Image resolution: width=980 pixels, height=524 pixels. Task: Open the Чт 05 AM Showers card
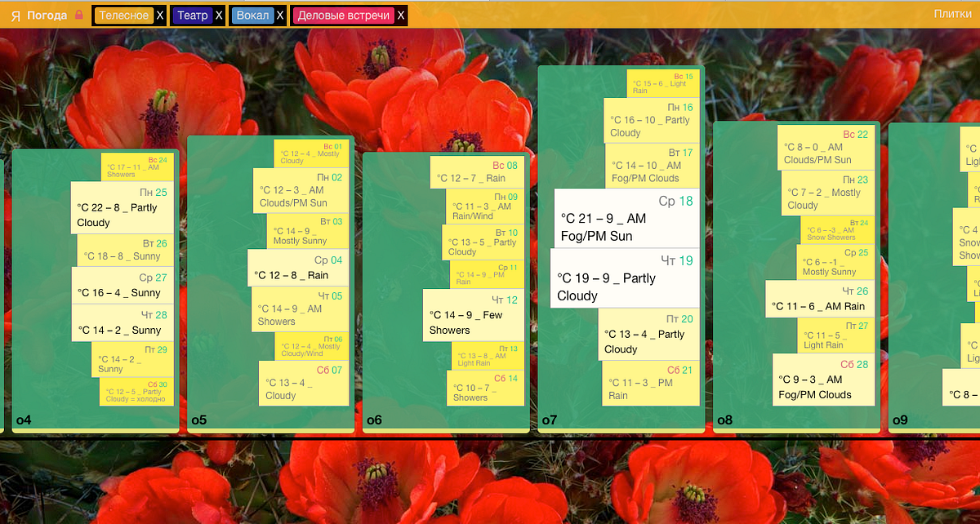pos(300,309)
